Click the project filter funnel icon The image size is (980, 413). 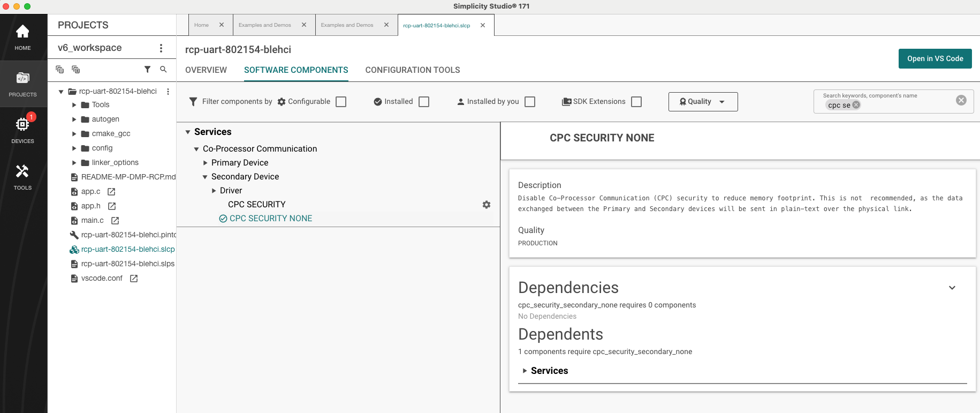(147, 70)
